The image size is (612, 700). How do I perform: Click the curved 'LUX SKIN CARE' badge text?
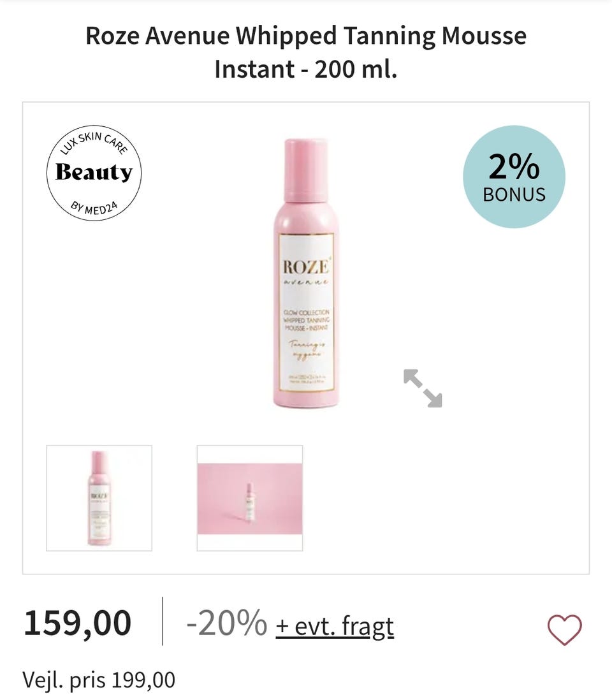pyautogui.click(x=94, y=142)
